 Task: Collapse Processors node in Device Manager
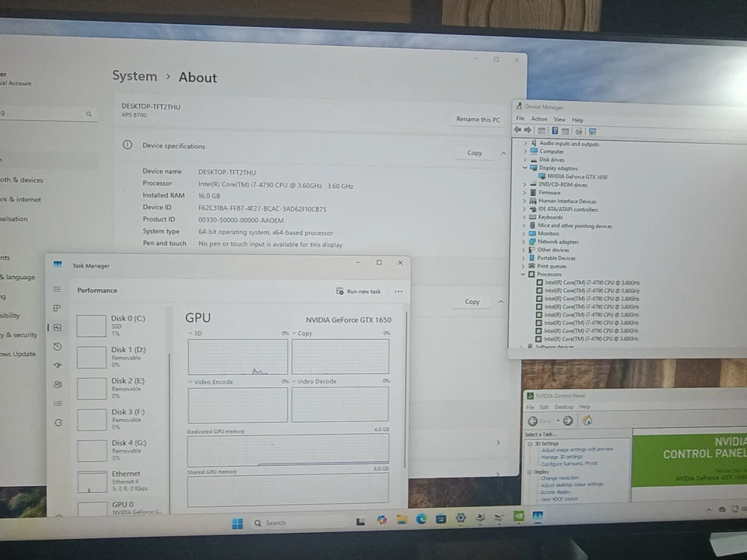tap(523, 275)
